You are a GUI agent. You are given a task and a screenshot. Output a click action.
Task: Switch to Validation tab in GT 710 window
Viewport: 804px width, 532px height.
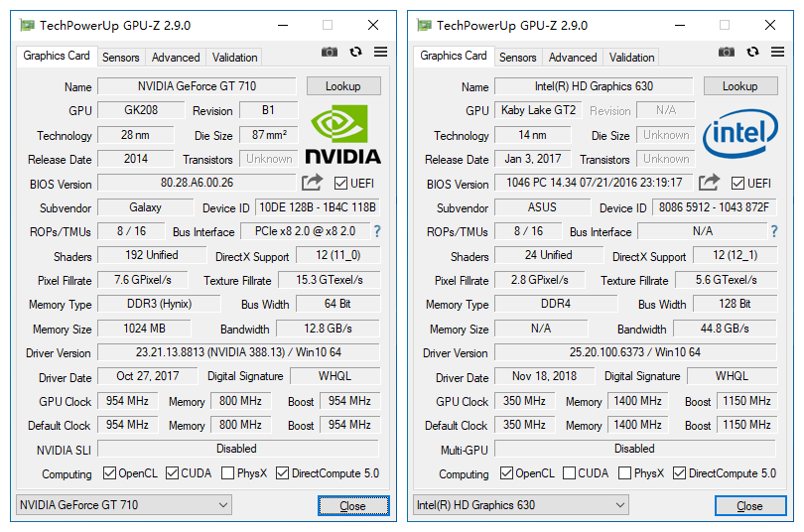point(235,58)
